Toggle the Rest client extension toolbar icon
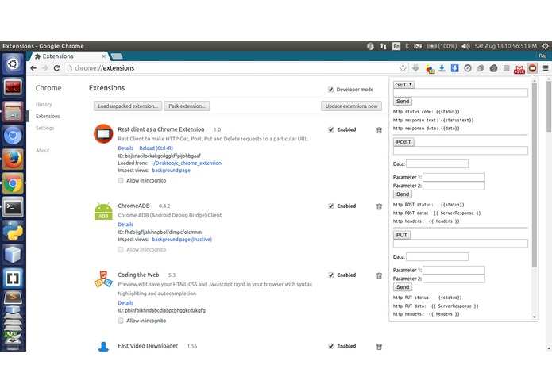The width and height of the screenshot is (552, 392). [532, 68]
